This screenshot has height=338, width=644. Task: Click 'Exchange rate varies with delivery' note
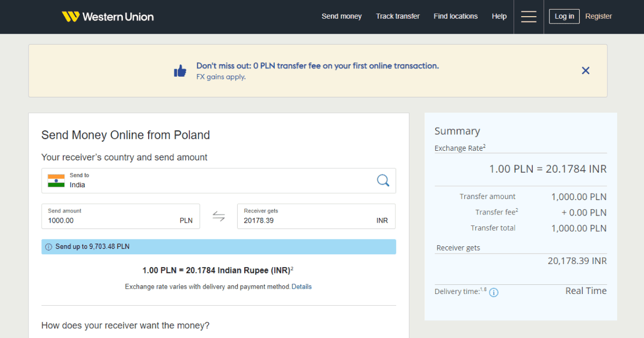208,286
